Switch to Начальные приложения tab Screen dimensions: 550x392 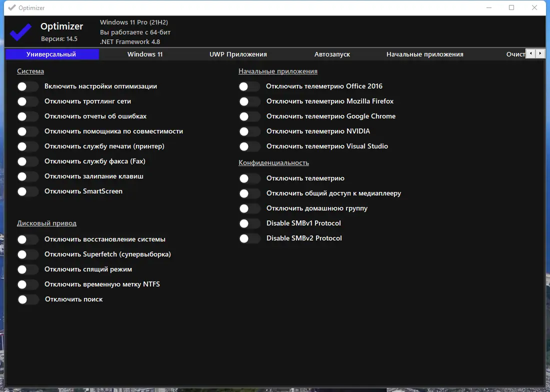tap(425, 54)
